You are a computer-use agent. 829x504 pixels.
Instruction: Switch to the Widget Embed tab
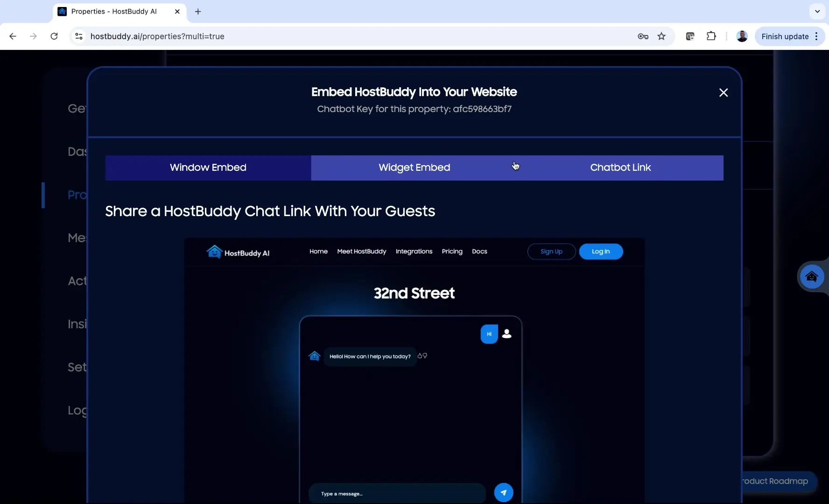[x=414, y=168]
